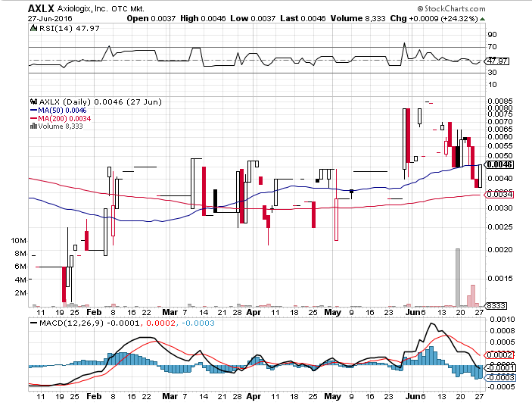The width and height of the screenshot is (532, 406).
Task: Click the tall gray volume bar near Jun 20
Action: click(458, 277)
